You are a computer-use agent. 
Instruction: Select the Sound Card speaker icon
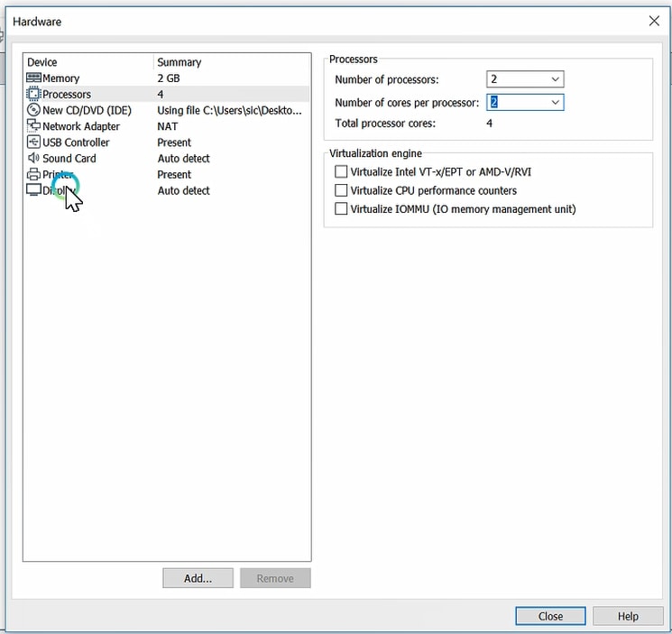(34, 159)
